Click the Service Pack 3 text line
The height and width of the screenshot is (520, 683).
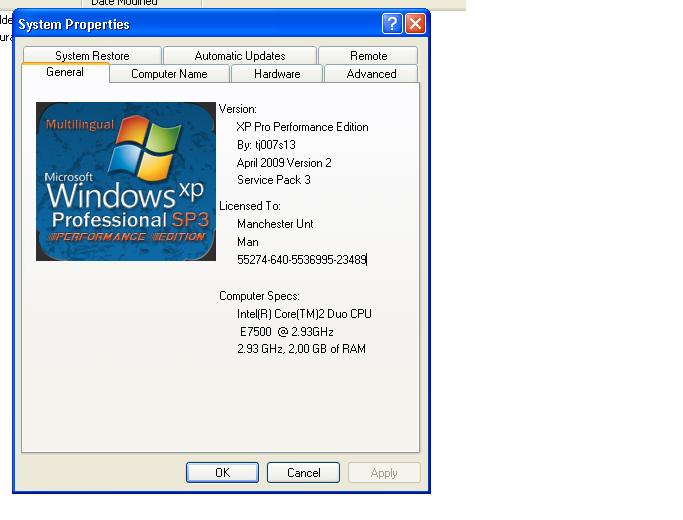coord(273,180)
